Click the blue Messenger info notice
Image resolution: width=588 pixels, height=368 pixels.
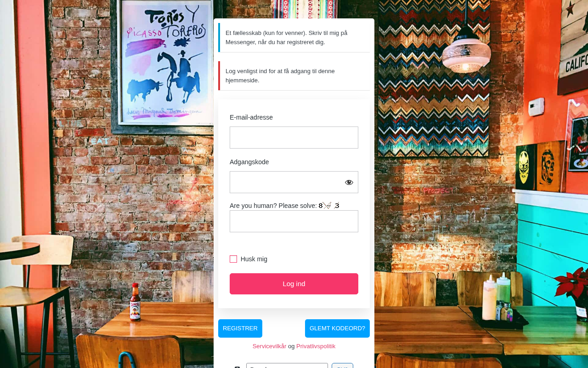pos(294,38)
